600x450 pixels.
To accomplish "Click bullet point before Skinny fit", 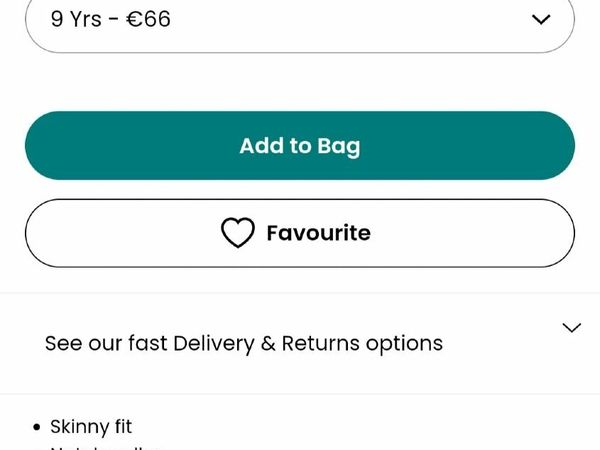I will click(37, 427).
